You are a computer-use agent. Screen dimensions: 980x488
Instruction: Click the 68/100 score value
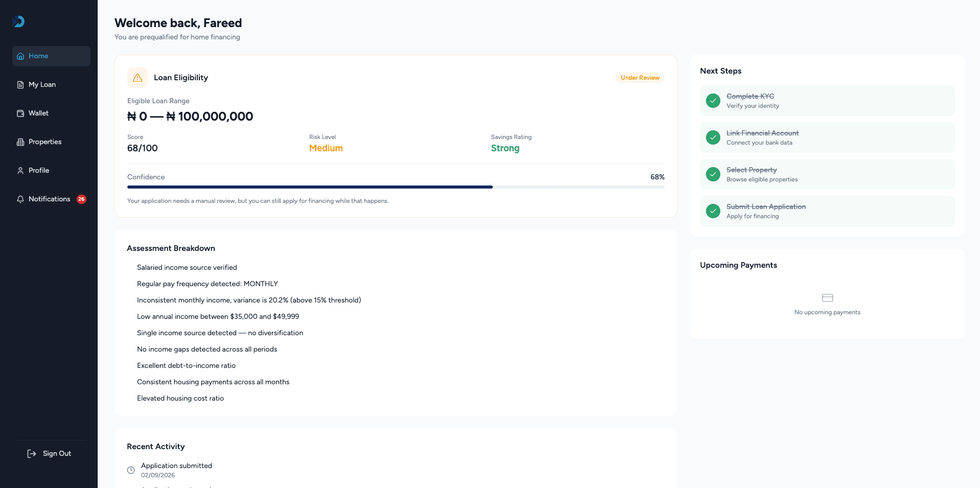pyautogui.click(x=143, y=148)
